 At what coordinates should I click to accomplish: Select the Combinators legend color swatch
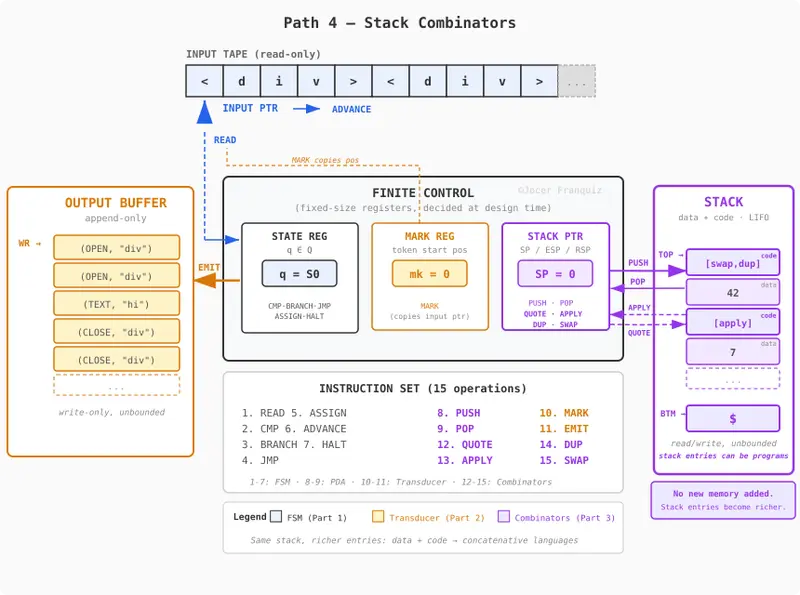click(x=504, y=516)
